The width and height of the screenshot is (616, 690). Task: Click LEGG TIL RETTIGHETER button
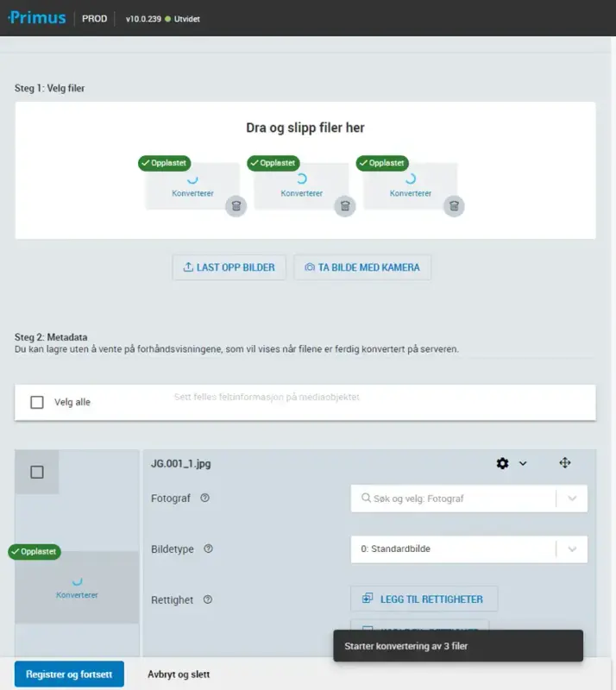coord(424,599)
